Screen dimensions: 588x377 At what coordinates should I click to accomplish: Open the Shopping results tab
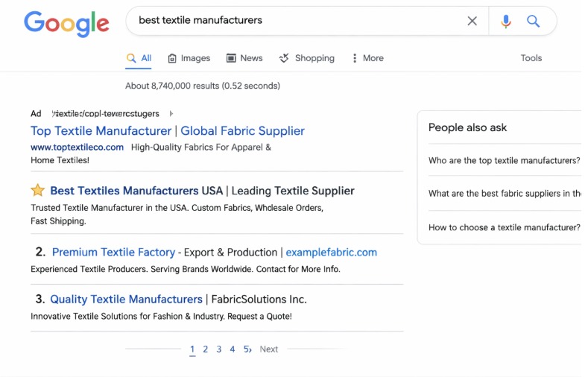[x=307, y=58]
